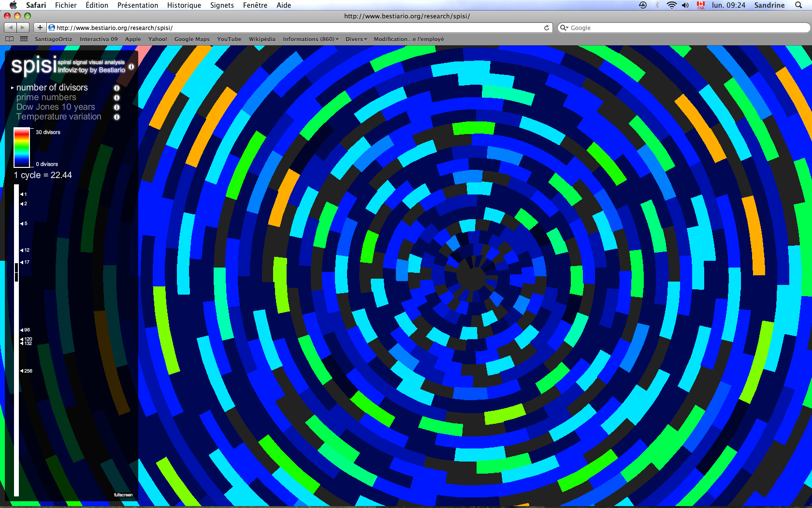Viewport: 812px width, 508px height.
Task: Open the Bluetooth menu icon
Action: (657, 5)
